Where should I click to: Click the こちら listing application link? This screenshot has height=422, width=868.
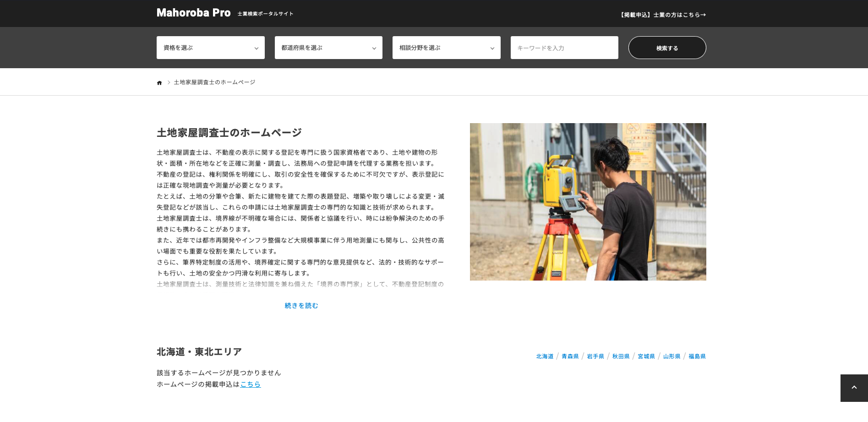(x=251, y=384)
